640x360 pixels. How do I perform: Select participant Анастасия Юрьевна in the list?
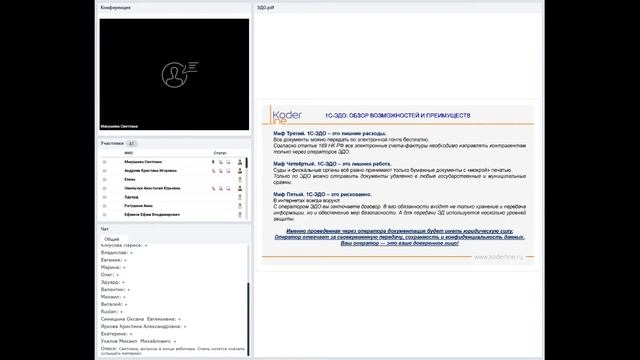point(152,189)
